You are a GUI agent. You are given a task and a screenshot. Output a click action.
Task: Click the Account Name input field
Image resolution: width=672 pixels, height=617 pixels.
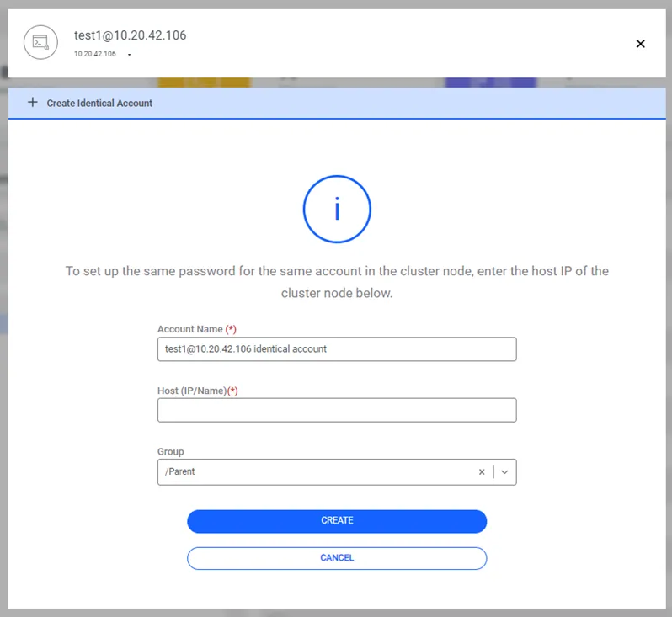tap(337, 349)
